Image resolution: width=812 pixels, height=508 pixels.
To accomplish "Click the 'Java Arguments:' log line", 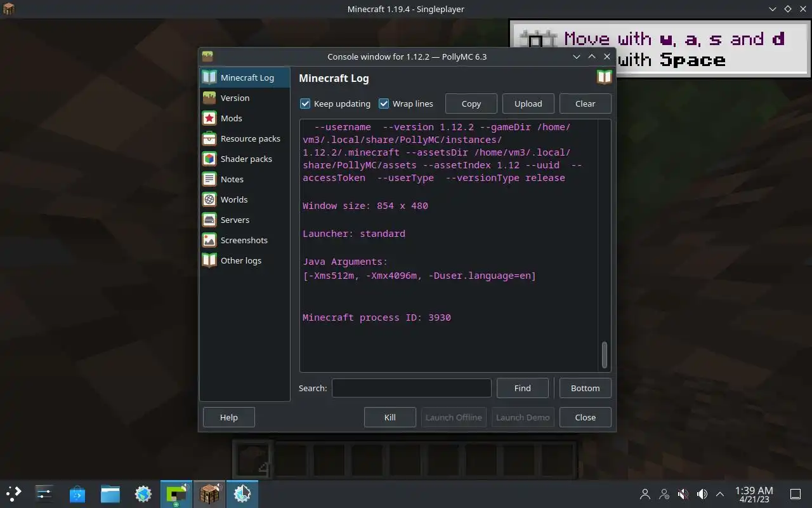I will [345, 262].
